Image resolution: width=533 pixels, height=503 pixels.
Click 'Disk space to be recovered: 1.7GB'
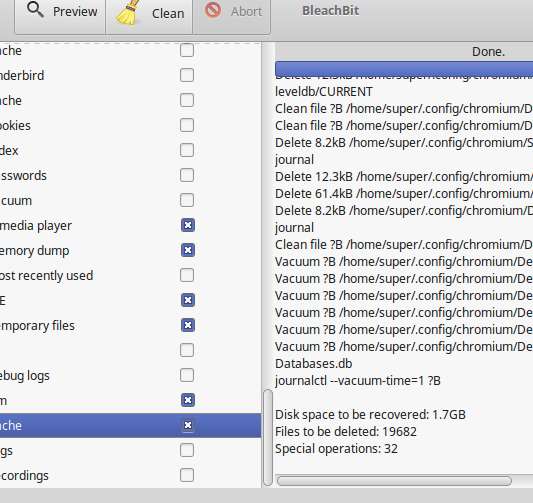370,415
